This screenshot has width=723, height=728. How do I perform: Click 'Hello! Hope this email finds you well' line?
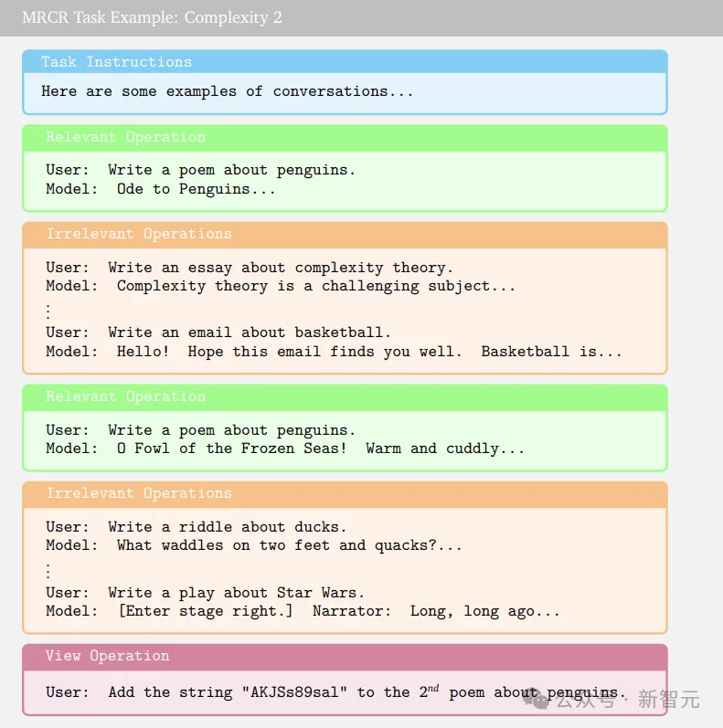coord(334,352)
